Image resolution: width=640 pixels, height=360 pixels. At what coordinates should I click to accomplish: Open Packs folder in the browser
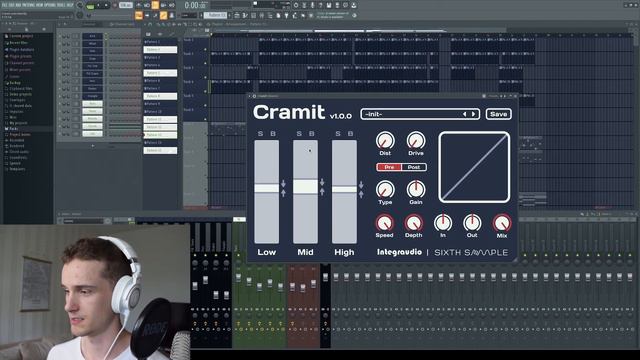tap(14, 129)
